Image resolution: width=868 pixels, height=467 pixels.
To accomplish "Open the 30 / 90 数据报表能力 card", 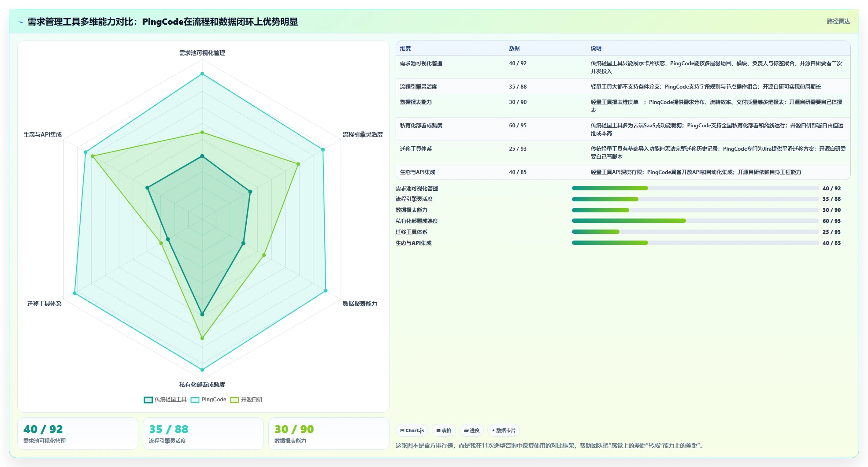I will [329, 434].
